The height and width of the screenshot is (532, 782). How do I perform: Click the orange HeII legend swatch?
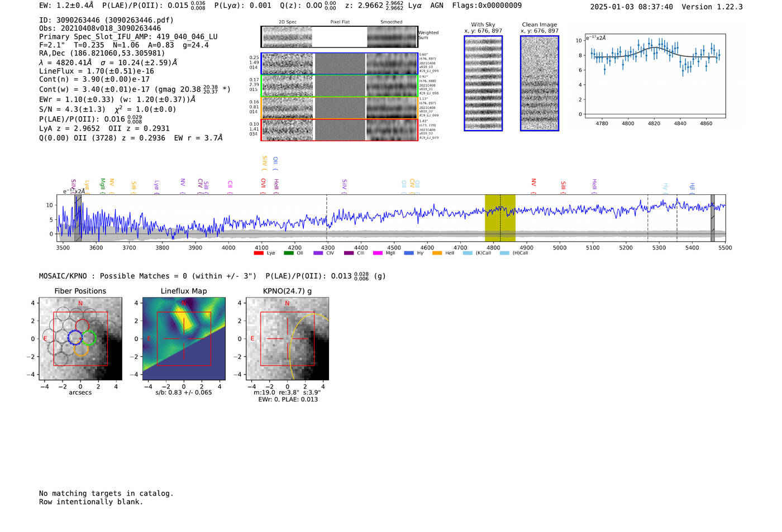point(437,253)
